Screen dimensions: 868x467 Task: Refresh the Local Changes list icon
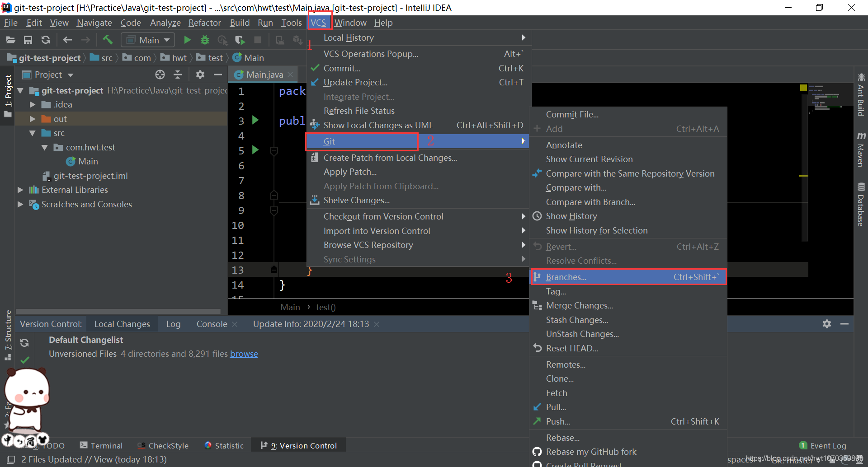pyautogui.click(x=24, y=343)
